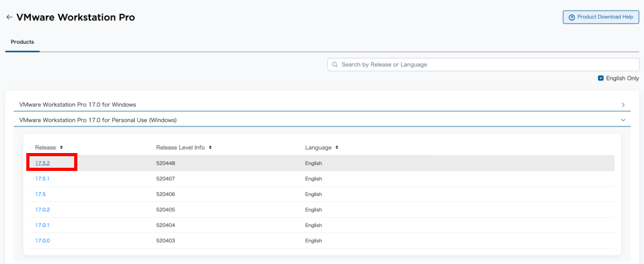Click the Language column sort icon

(337, 148)
